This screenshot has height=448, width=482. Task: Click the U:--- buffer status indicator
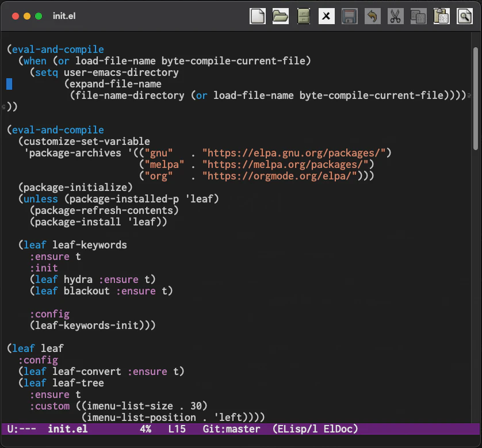21,428
